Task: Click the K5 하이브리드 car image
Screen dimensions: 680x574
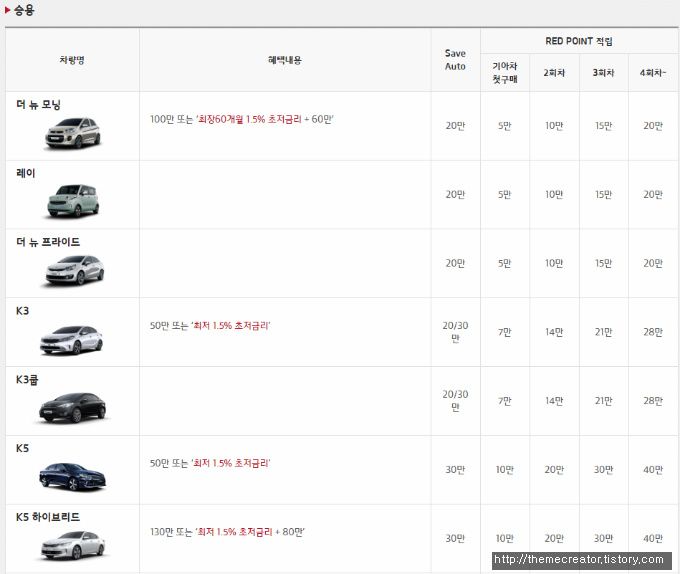Action: (x=73, y=545)
